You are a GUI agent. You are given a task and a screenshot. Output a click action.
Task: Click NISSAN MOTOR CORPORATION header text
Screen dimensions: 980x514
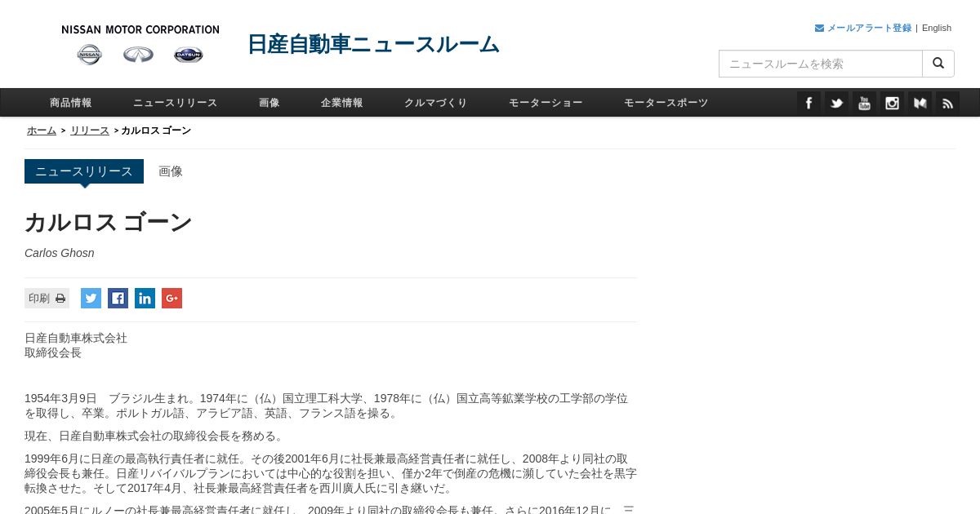pos(140,29)
